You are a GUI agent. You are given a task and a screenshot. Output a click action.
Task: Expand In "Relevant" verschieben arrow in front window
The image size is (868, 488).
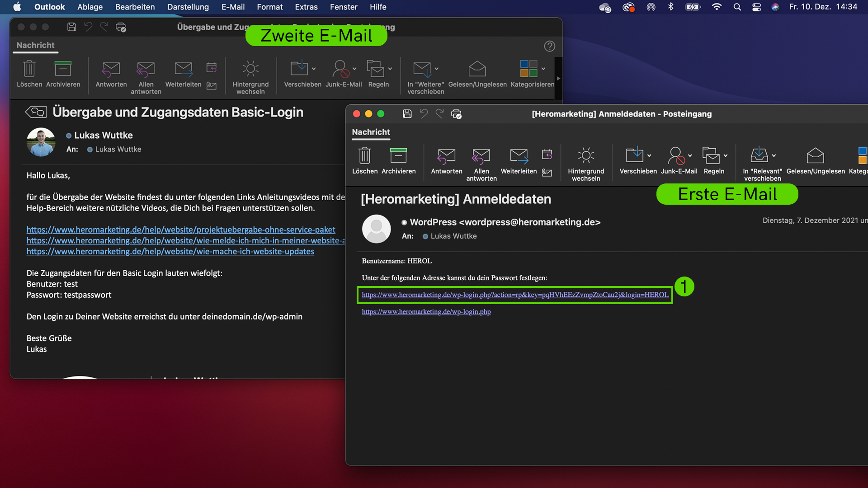pyautogui.click(x=774, y=155)
